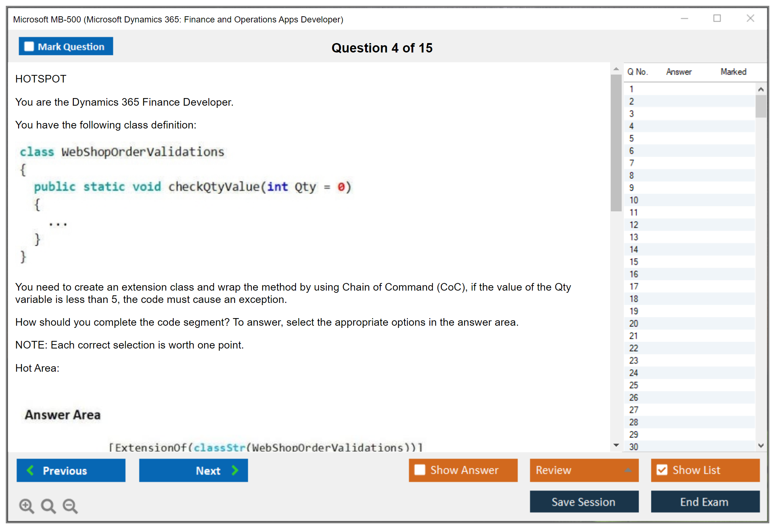This screenshot has height=532, width=778.
Task: Click the zoom out magnifier icon
Action: tap(70, 506)
